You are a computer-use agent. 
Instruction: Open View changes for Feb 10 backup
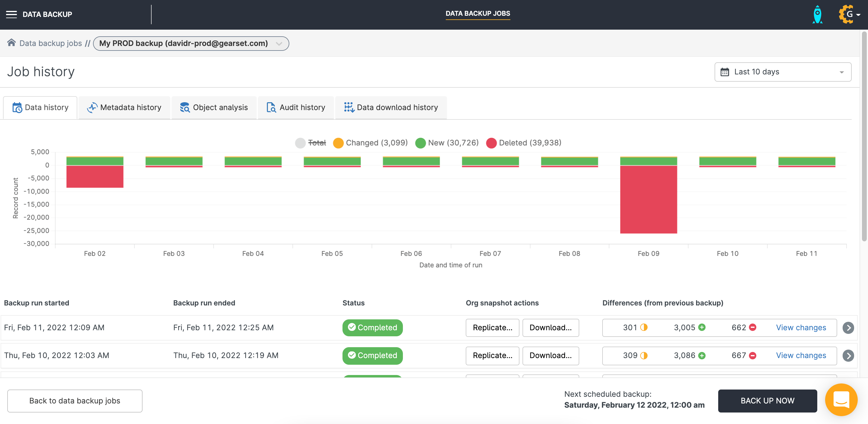click(x=801, y=356)
